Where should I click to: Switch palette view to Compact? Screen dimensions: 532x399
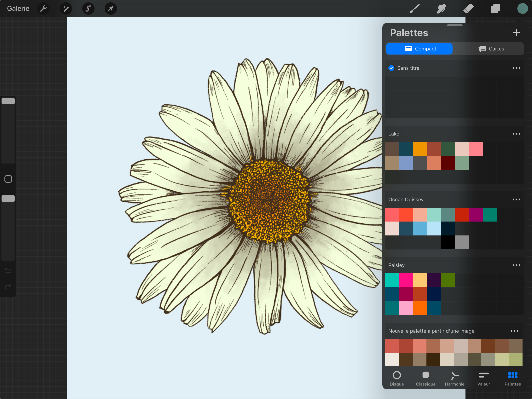point(419,49)
